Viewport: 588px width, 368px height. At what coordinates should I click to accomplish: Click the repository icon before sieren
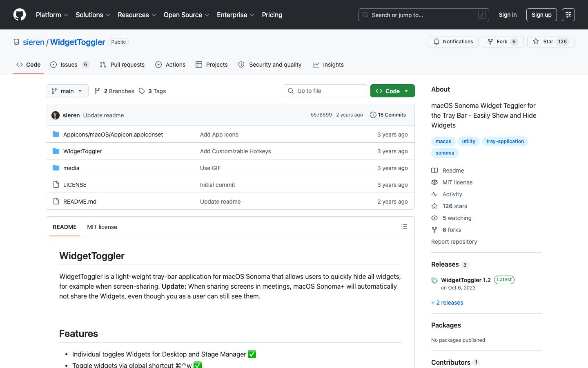pos(16,42)
